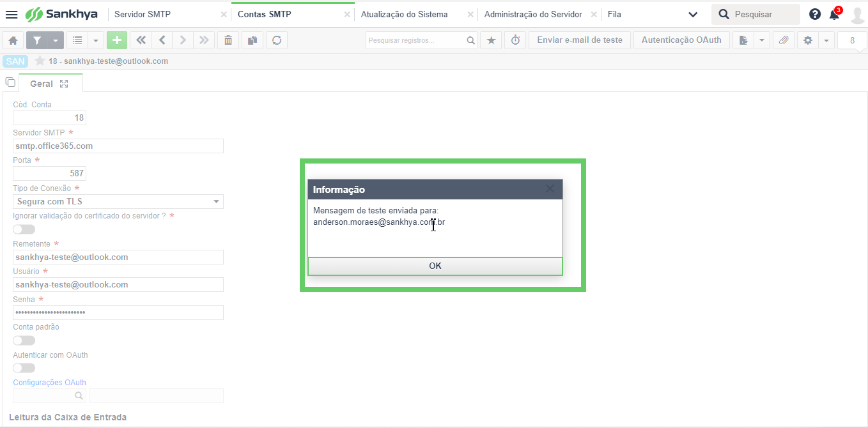Delete the record with trash icon

coord(228,40)
